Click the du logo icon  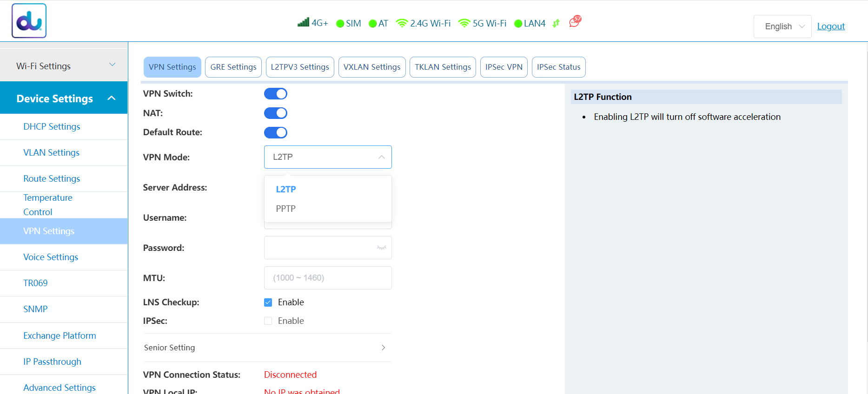point(29,21)
